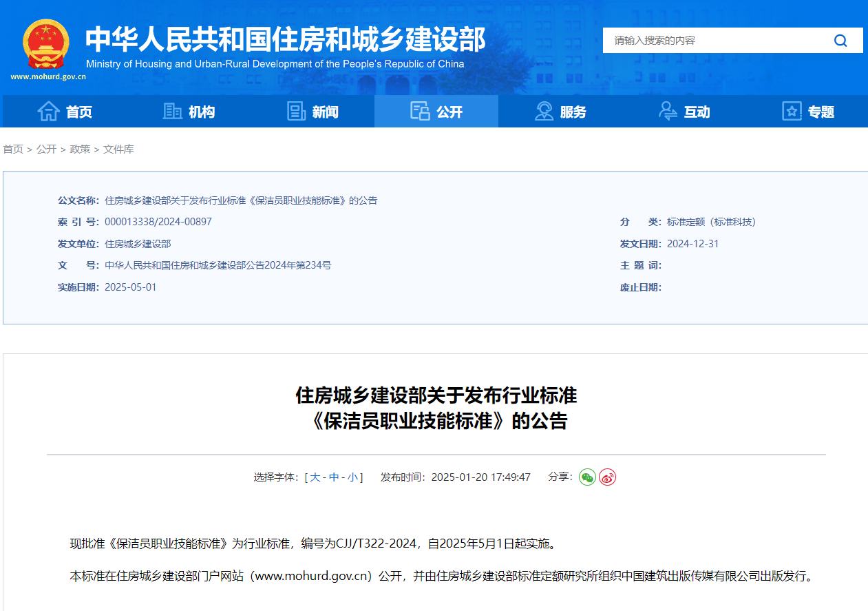The width and height of the screenshot is (868, 611).
Task: Click the house icon beside 首页
Action: (48, 112)
